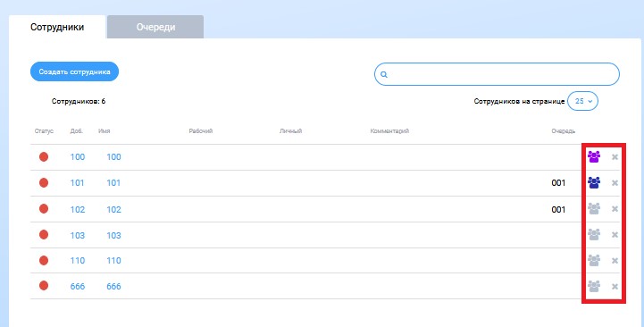Switch to the Очереди tab

click(155, 27)
